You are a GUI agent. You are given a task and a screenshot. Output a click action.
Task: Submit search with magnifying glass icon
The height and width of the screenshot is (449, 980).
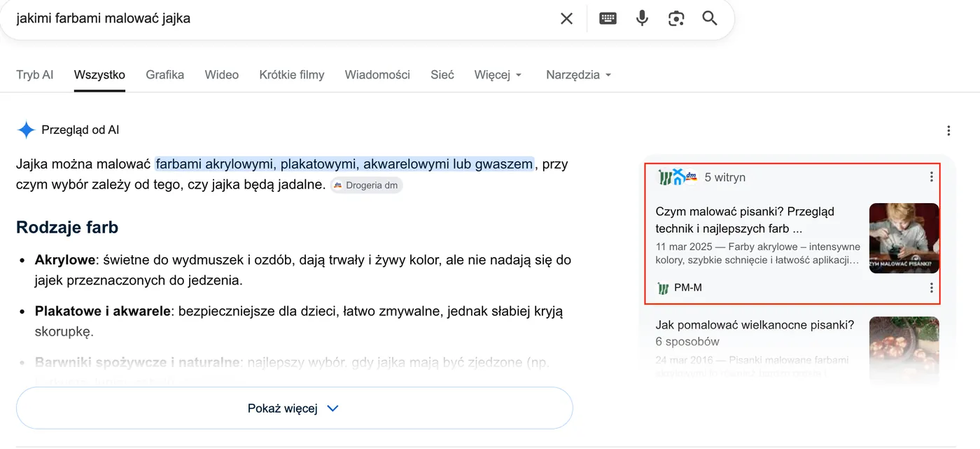710,19
